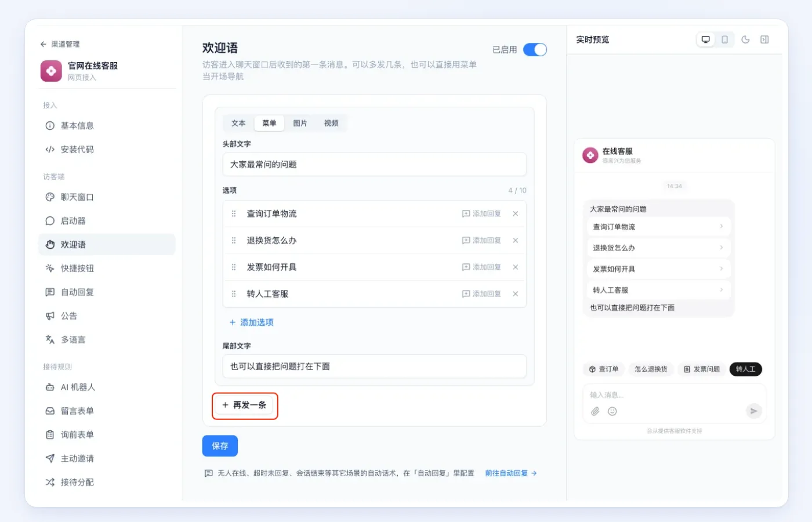Edit the 头部文字 input field
This screenshot has width=812, height=522.
pyautogui.click(x=375, y=164)
